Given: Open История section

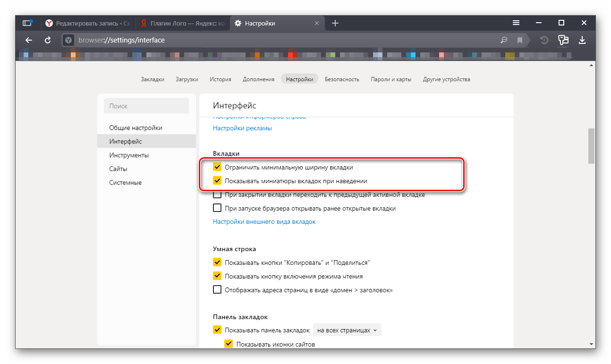Looking at the screenshot, I should (221, 79).
